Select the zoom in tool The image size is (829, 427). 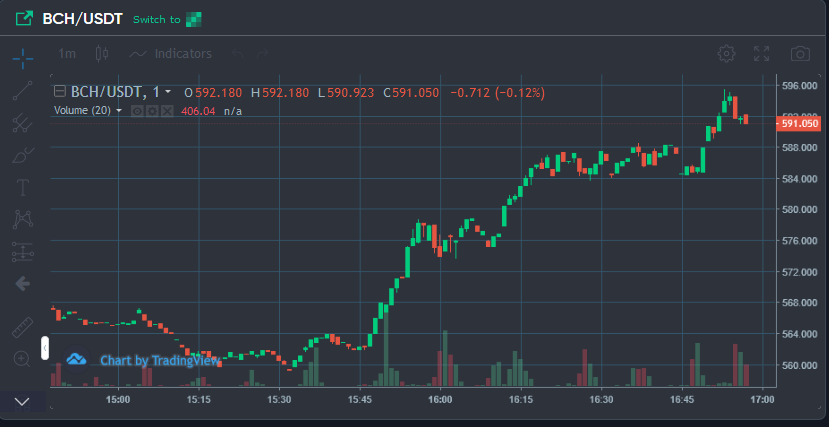[22, 359]
